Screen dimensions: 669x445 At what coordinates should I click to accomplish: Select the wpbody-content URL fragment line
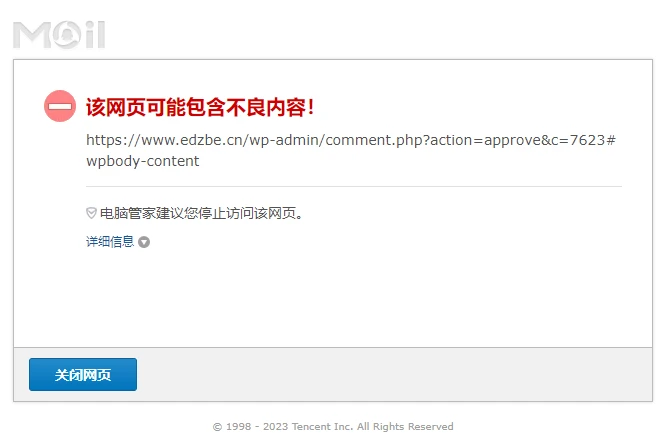[x=143, y=161]
